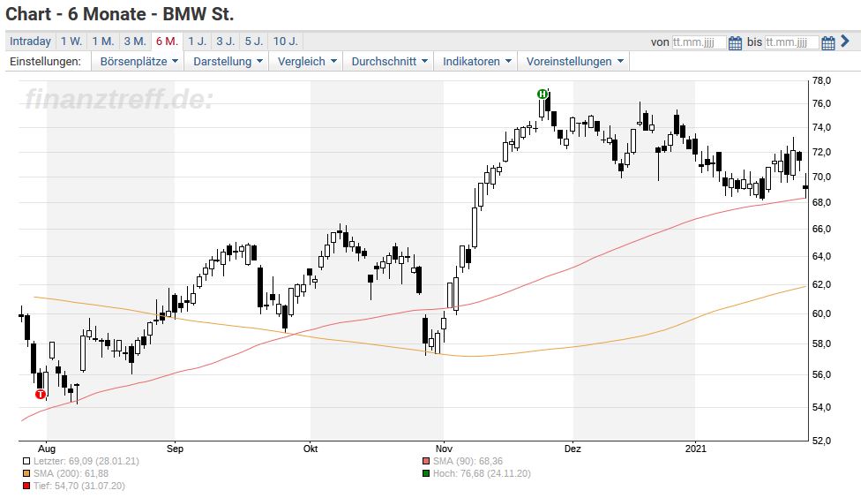Screen dimensions: 868x498
Task: Click the blue arrow to apply date range
Action: tap(845, 41)
